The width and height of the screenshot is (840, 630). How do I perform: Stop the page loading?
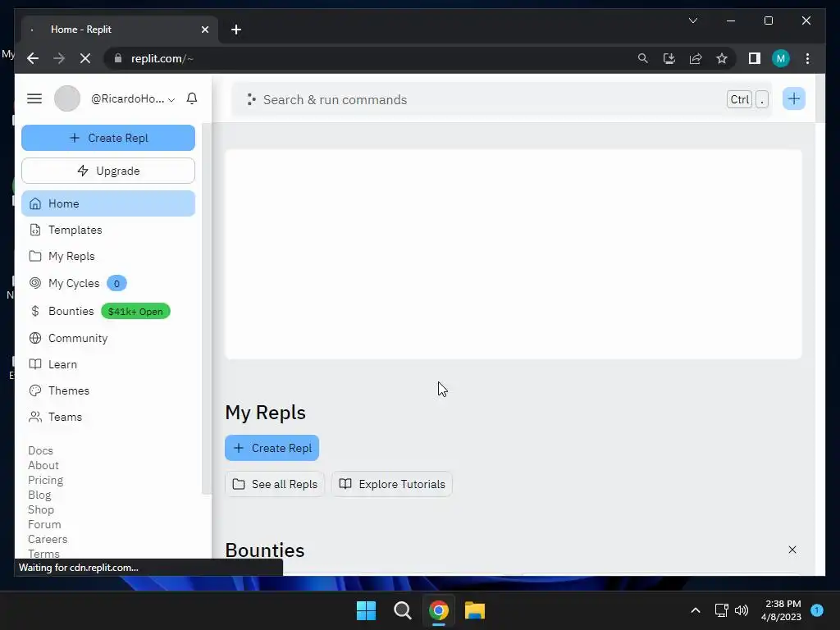point(85,58)
